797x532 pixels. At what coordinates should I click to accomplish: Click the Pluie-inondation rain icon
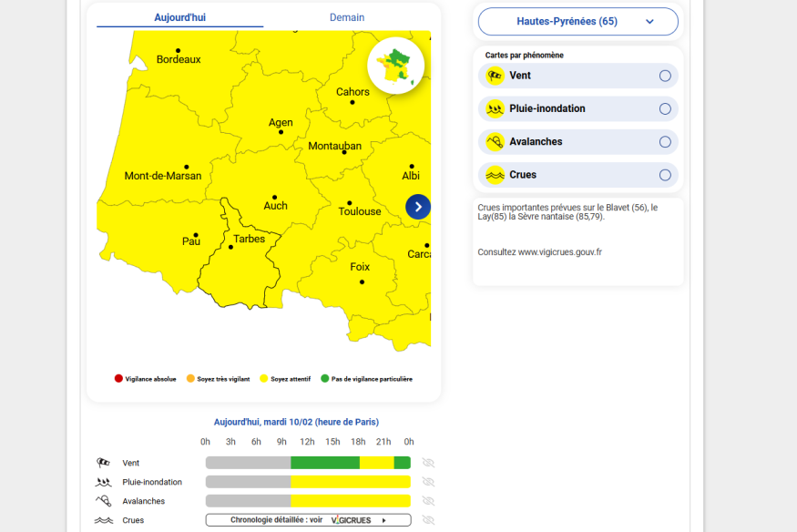tap(495, 108)
